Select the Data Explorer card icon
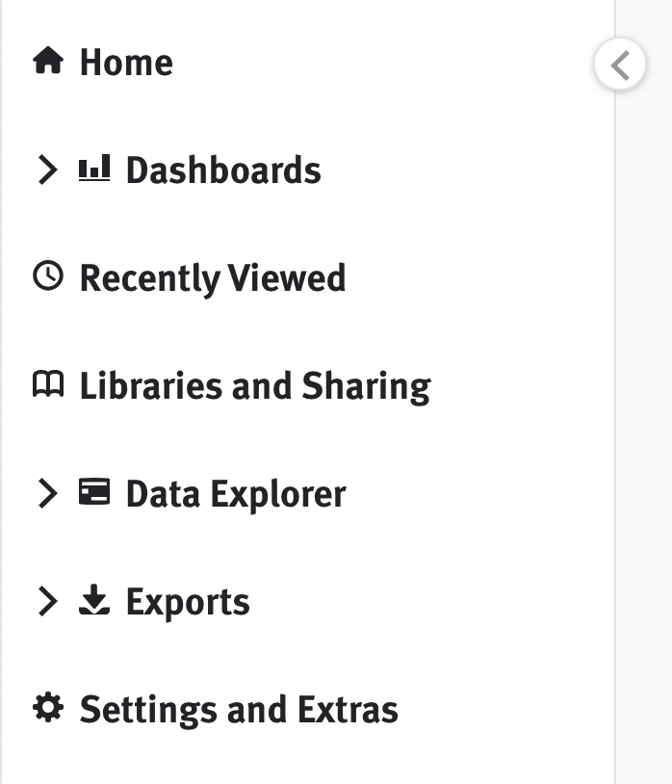The width and height of the screenshot is (672, 784). [x=93, y=493]
